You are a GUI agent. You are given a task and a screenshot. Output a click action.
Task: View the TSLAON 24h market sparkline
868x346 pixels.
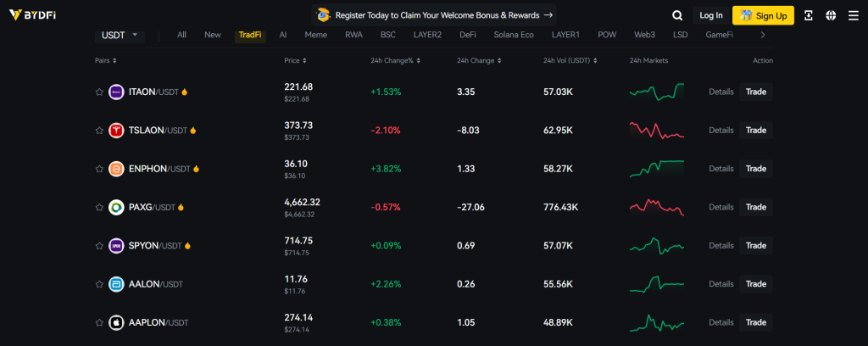(x=656, y=131)
